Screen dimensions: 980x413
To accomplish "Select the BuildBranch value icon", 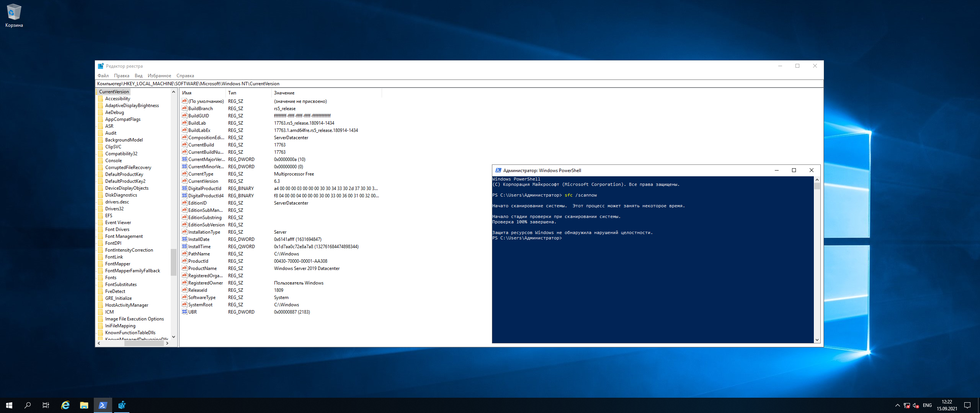I will click(185, 108).
